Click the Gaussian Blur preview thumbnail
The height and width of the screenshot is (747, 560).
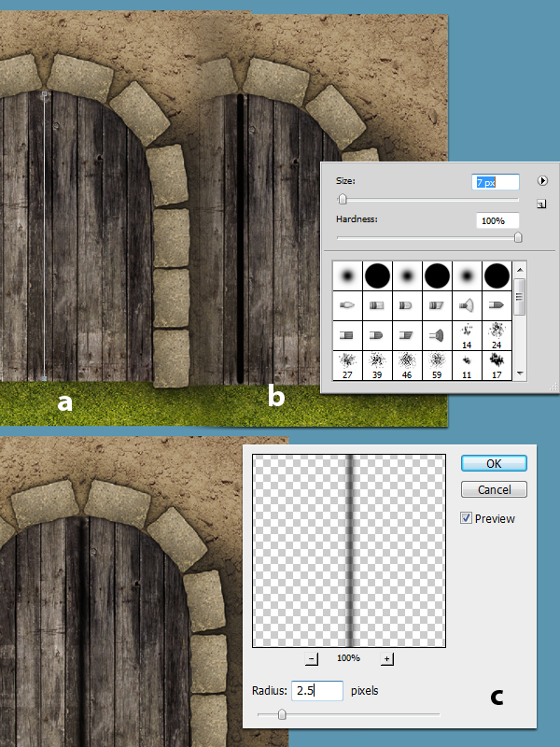click(349, 551)
